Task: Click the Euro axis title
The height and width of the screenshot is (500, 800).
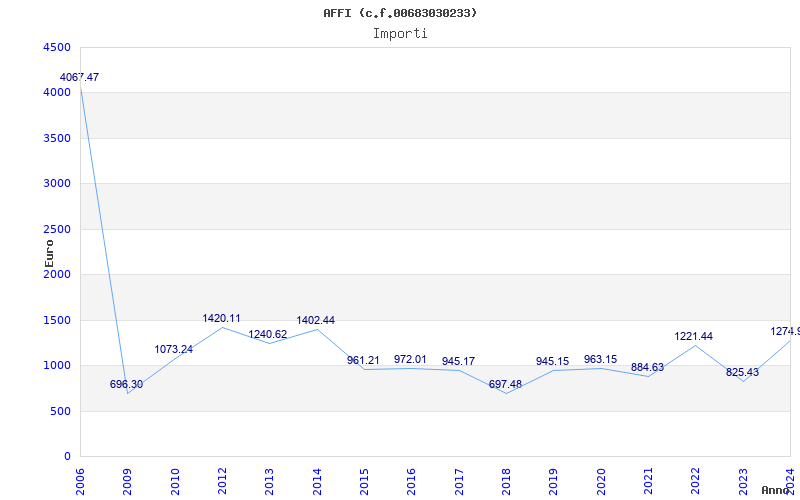Action: 49,254
